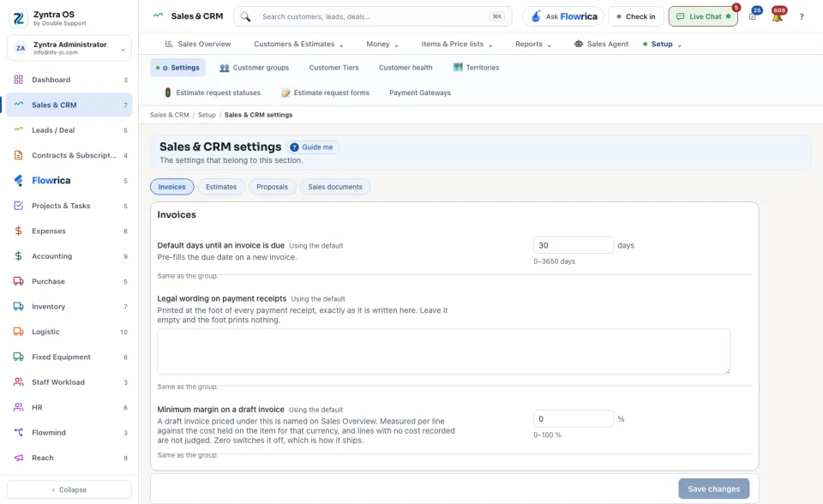Select the Invoices settings pill
The image size is (823, 504).
pyautogui.click(x=172, y=187)
